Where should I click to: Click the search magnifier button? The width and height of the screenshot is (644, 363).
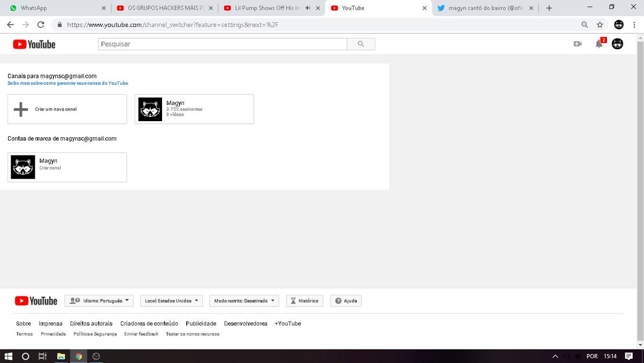(x=361, y=44)
